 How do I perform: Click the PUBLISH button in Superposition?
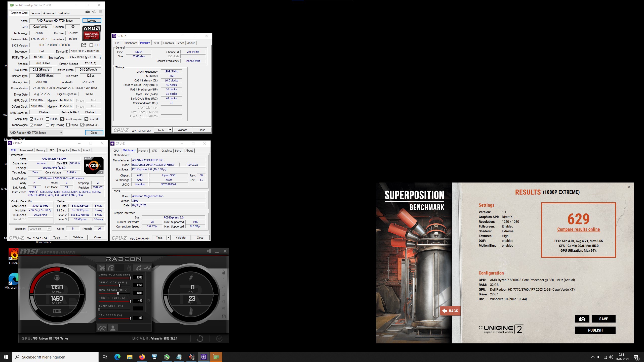[x=595, y=330]
